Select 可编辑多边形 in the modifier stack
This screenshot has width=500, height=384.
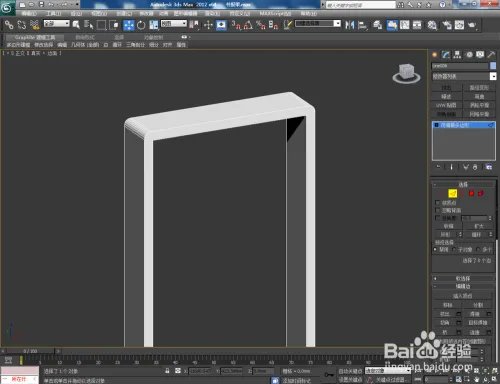click(x=464, y=125)
